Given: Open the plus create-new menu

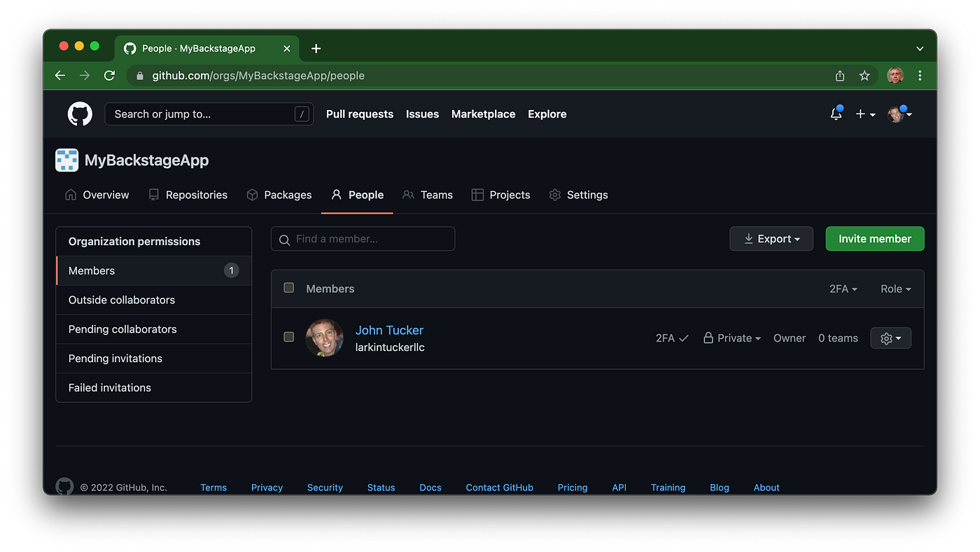Looking at the screenshot, I should pos(865,114).
